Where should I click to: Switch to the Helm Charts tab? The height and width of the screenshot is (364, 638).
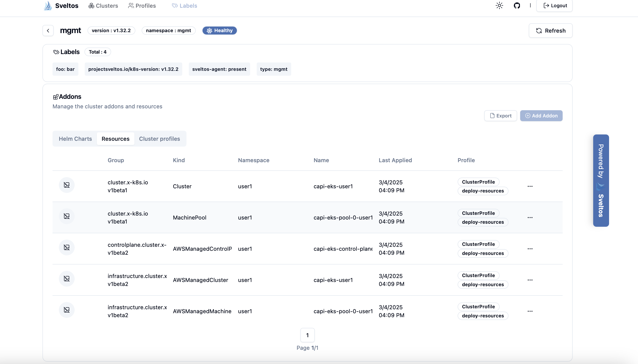pos(75,139)
